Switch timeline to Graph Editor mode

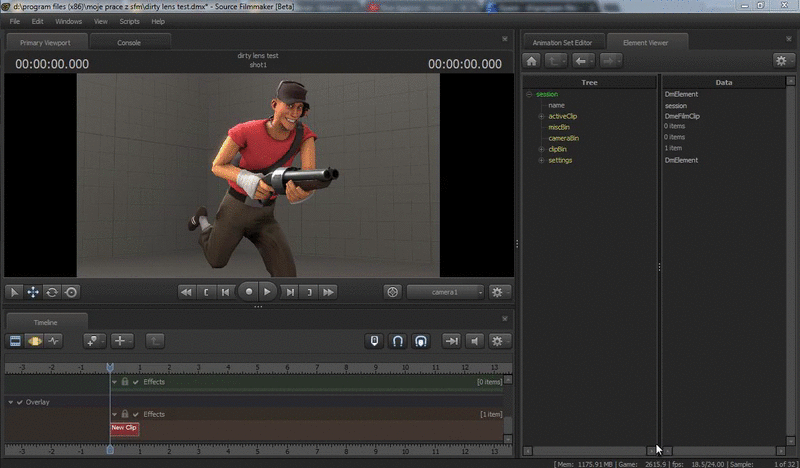pyautogui.click(x=53, y=341)
